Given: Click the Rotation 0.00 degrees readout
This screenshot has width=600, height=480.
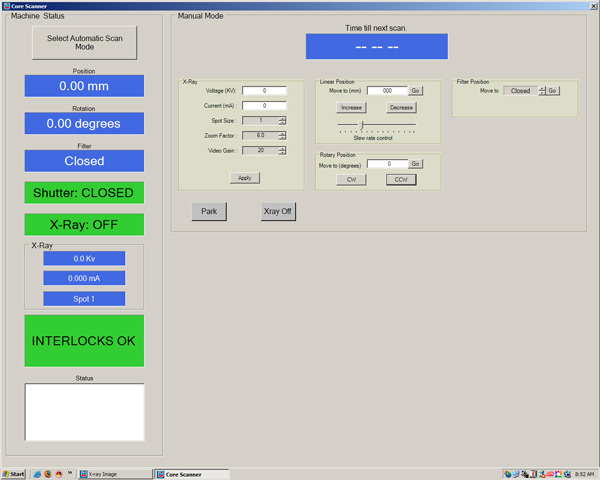Looking at the screenshot, I should [x=84, y=123].
